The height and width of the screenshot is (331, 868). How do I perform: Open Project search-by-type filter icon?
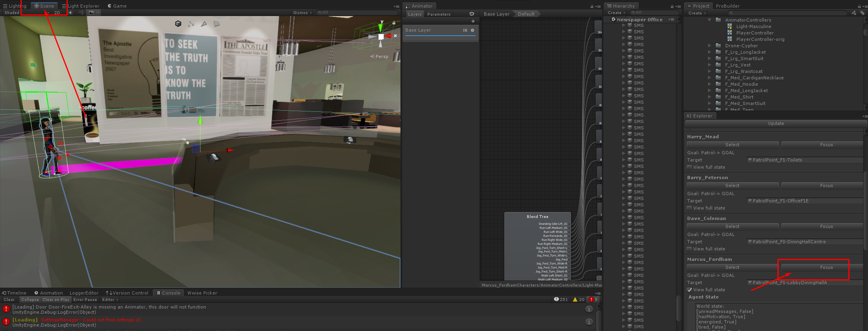click(x=854, y=13)
